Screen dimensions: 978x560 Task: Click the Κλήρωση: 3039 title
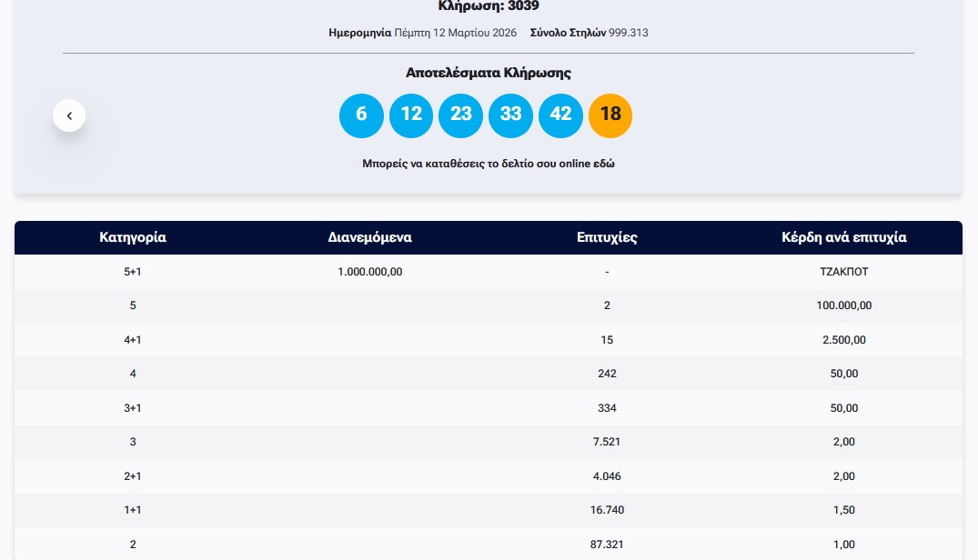488,5
